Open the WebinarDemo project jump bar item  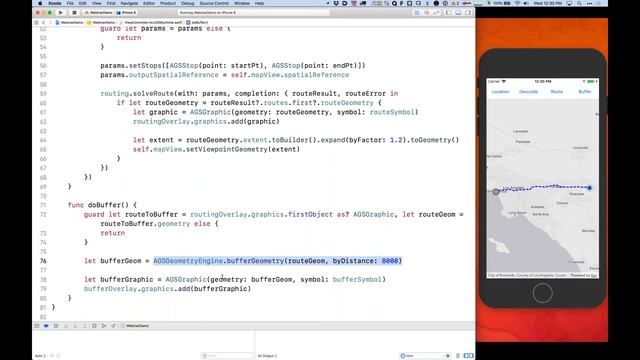tap(69, 22)
